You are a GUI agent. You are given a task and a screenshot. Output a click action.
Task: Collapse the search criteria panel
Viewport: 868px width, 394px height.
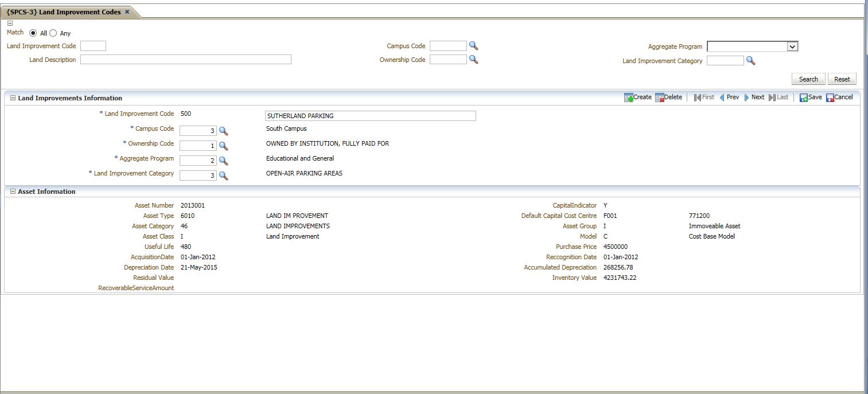10,24
